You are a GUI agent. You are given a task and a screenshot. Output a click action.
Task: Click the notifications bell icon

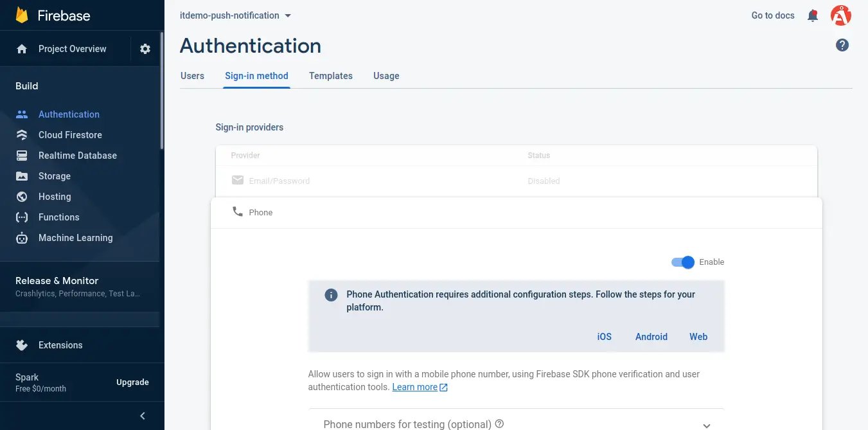click(813, 15)
